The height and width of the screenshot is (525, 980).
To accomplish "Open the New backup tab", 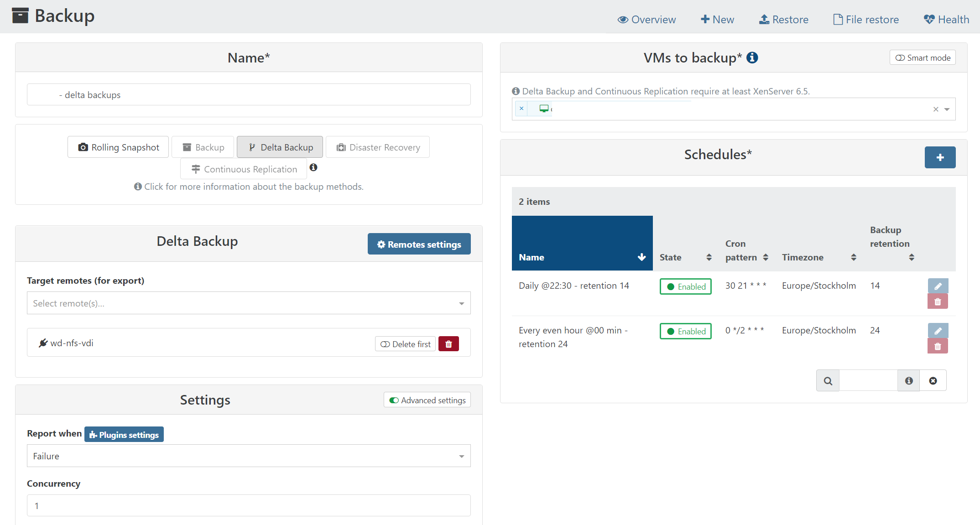I will [717, 20].
